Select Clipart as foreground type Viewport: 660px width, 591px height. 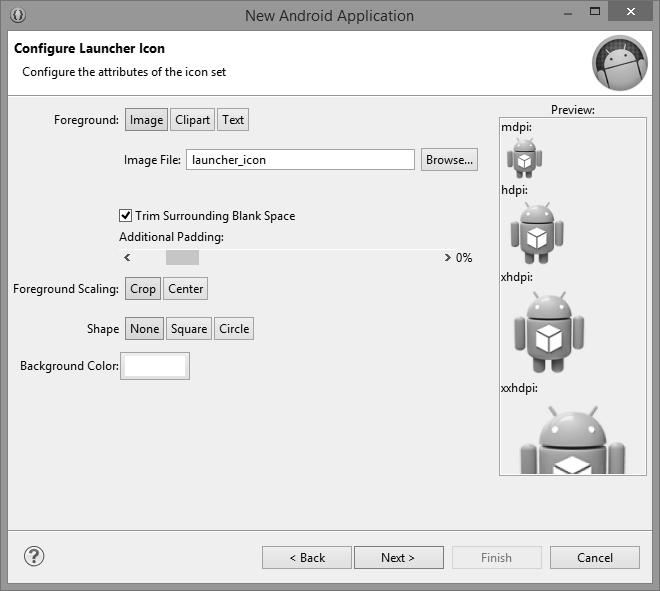tap(192, 120)
